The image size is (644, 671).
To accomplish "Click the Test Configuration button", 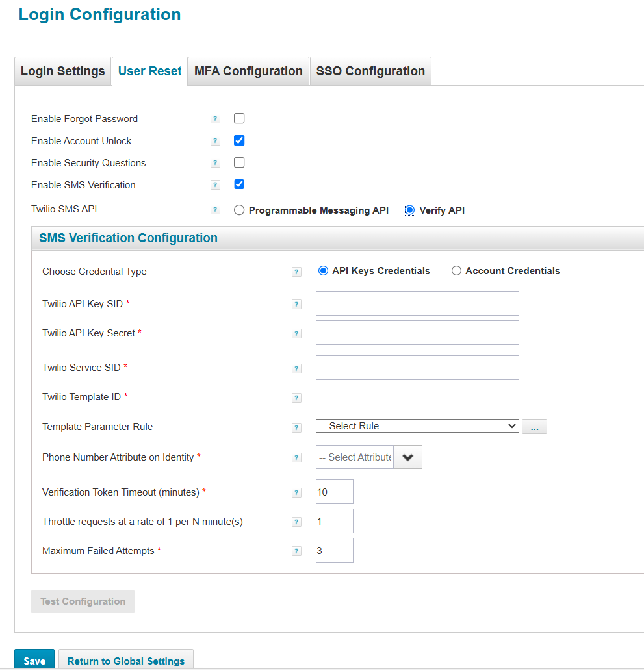I will [x=83, y=601].
